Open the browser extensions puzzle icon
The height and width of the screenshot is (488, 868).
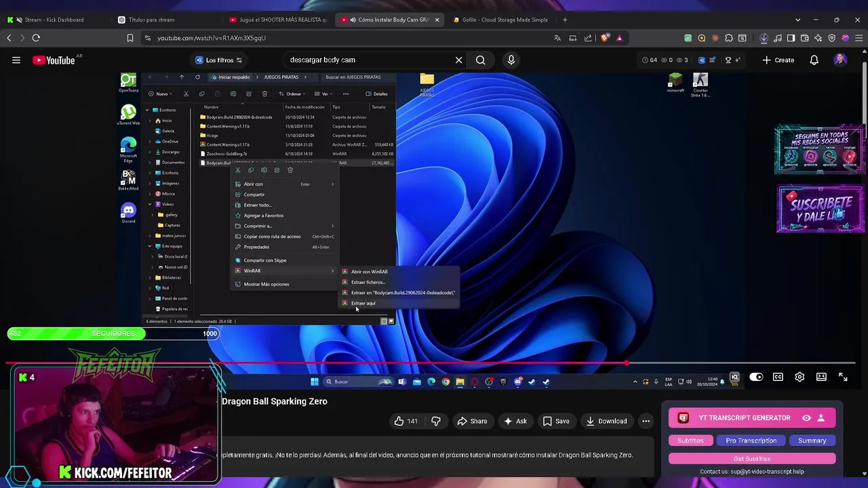click(x=729, y=38)
